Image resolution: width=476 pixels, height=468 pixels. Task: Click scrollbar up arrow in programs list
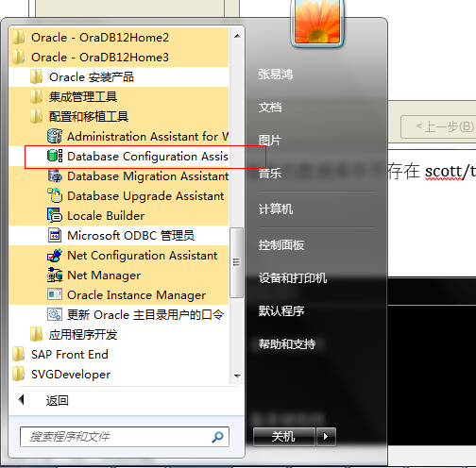pyautogui.click(x=237, y=37)
